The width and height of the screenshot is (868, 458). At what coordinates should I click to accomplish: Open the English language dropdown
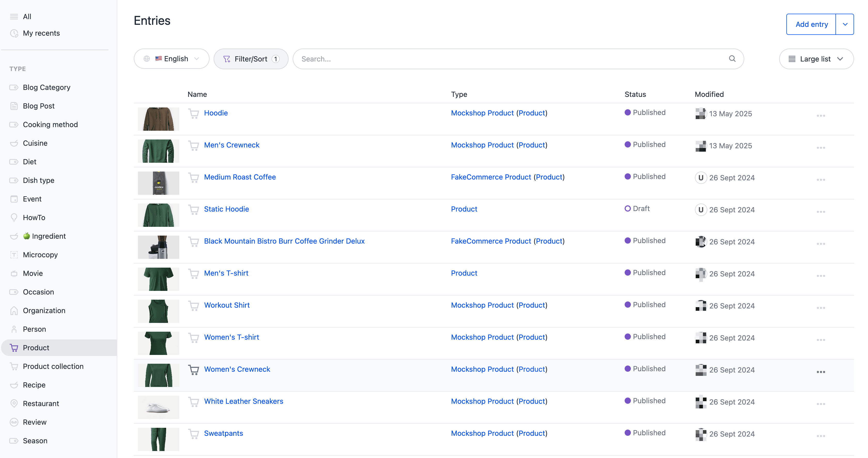coord(171,59)
